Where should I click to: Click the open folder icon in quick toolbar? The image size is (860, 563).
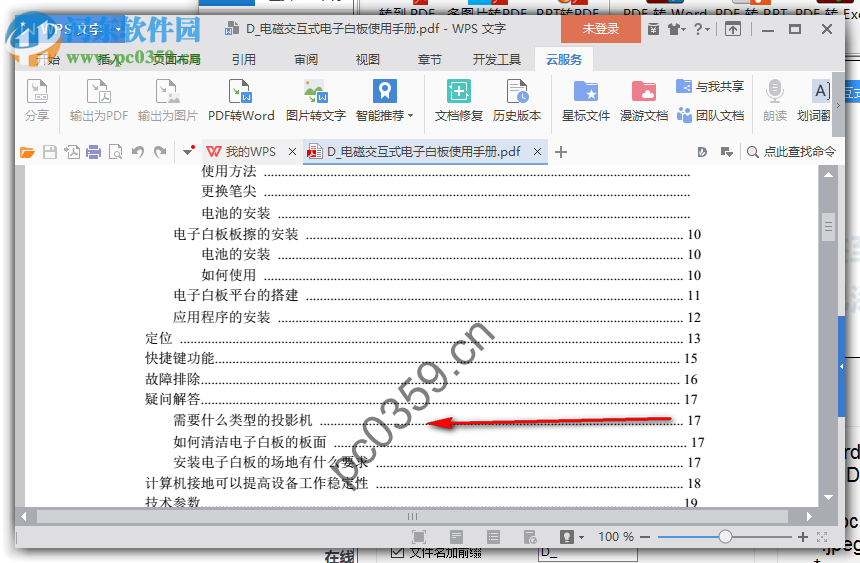27,152
